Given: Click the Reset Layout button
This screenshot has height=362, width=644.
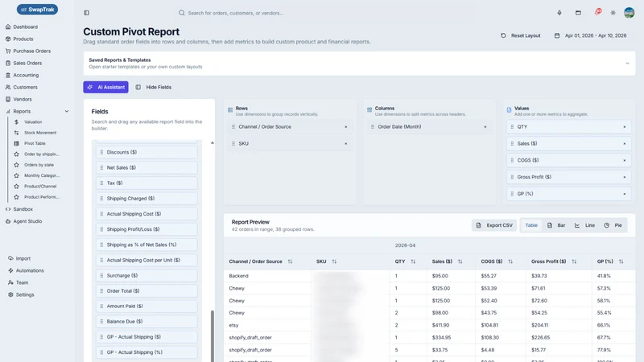Looking at the screenshot, I should coord(520,35).
